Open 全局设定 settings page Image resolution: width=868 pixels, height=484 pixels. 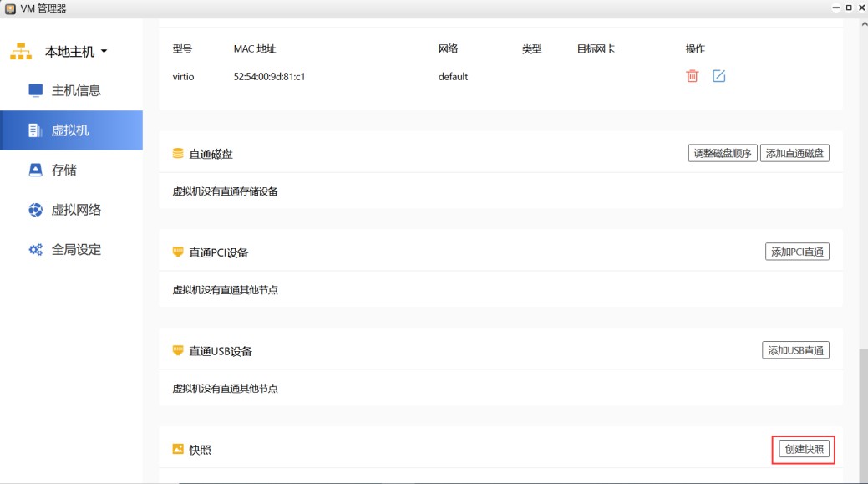tap(76, 249)
